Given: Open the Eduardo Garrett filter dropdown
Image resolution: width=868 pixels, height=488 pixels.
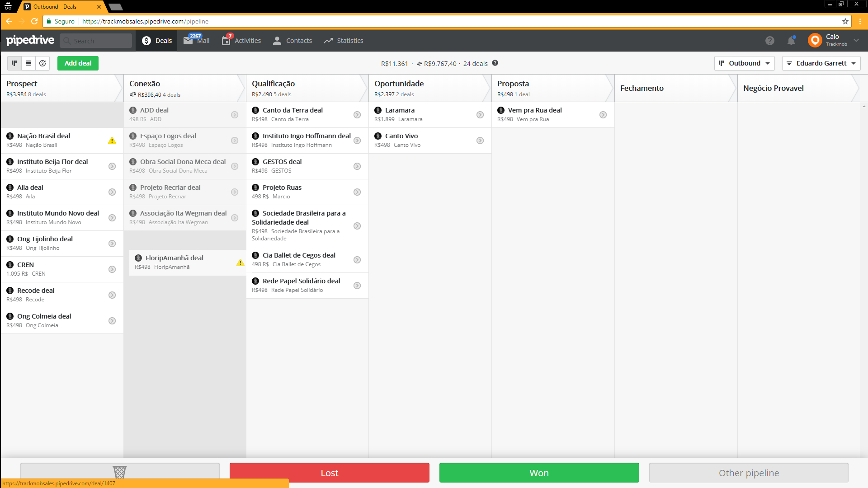Looking at the screenshot, I should click(x=821, y=63).
